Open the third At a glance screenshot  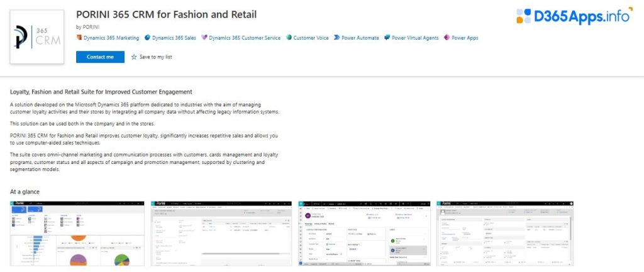[364, 234]
